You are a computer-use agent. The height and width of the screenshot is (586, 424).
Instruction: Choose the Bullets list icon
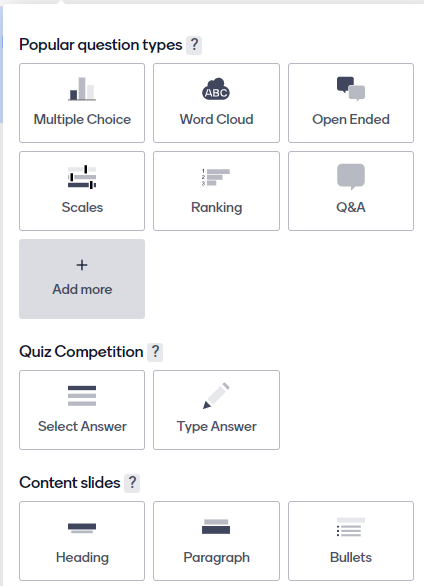pyautogui.click(x=351, y=527)
